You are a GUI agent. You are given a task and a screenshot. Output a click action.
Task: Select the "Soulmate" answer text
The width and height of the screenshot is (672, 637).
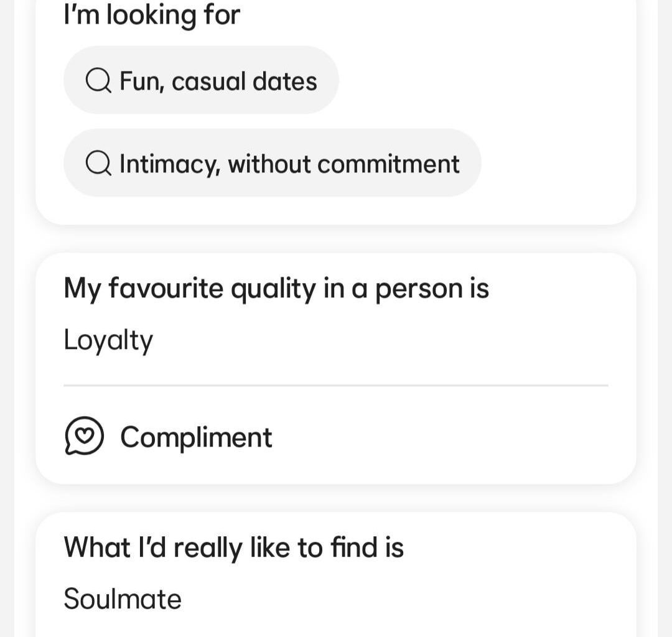tap(123, 599)
